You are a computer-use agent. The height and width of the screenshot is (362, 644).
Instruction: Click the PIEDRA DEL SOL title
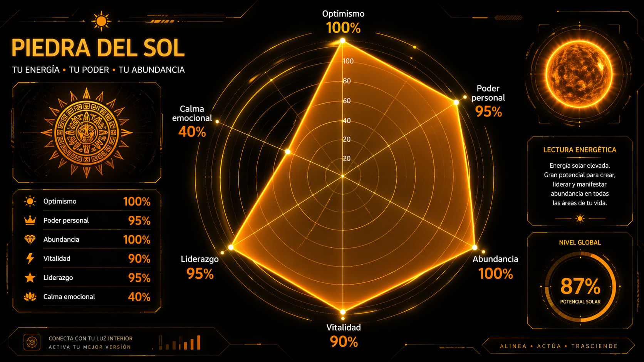(98, 48)
